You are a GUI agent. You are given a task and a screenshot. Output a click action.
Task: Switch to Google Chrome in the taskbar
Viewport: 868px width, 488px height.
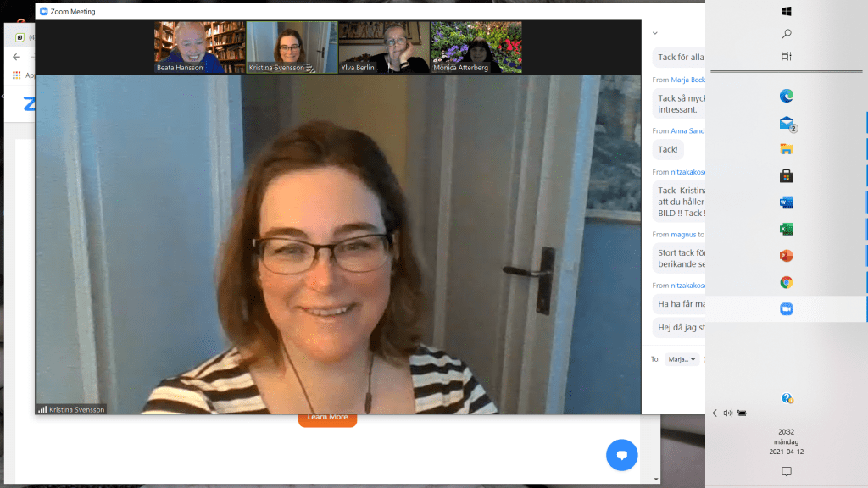click(x=786, y=282)
